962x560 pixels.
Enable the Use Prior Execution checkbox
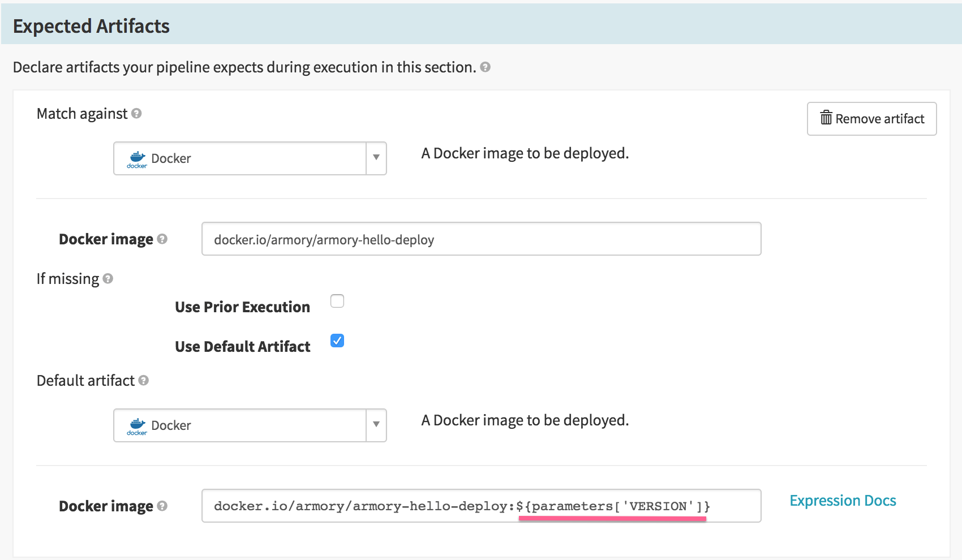337,301
